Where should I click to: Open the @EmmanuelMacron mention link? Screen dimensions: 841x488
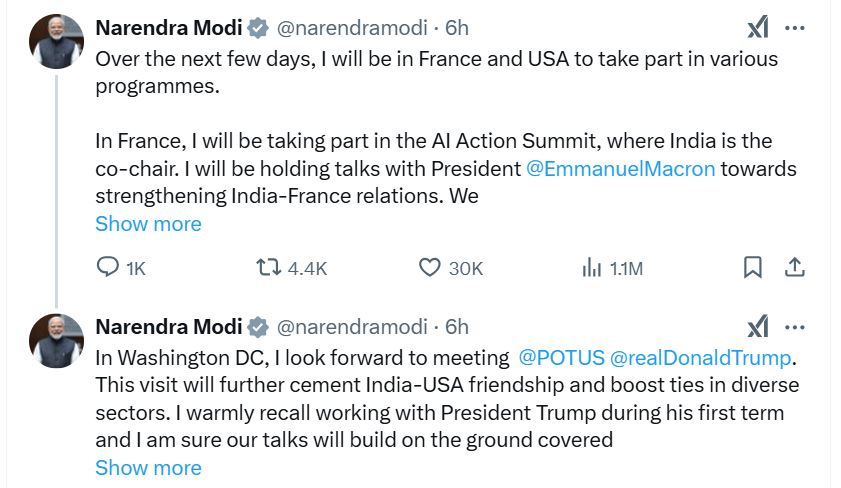(620, 169)
